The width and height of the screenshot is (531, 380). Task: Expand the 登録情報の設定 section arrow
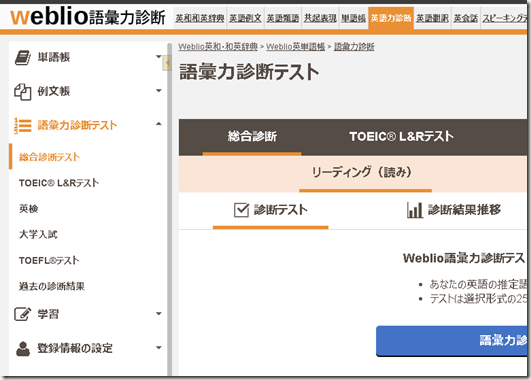pos(158,347)
